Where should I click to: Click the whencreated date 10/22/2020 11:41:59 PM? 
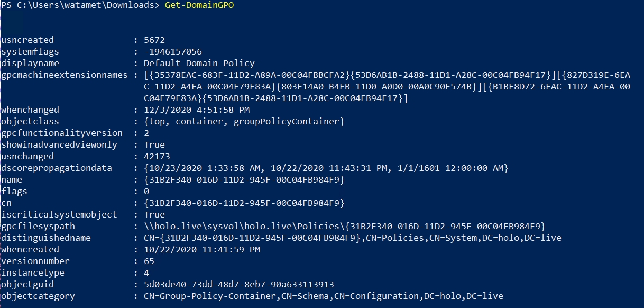pos(201,249)
